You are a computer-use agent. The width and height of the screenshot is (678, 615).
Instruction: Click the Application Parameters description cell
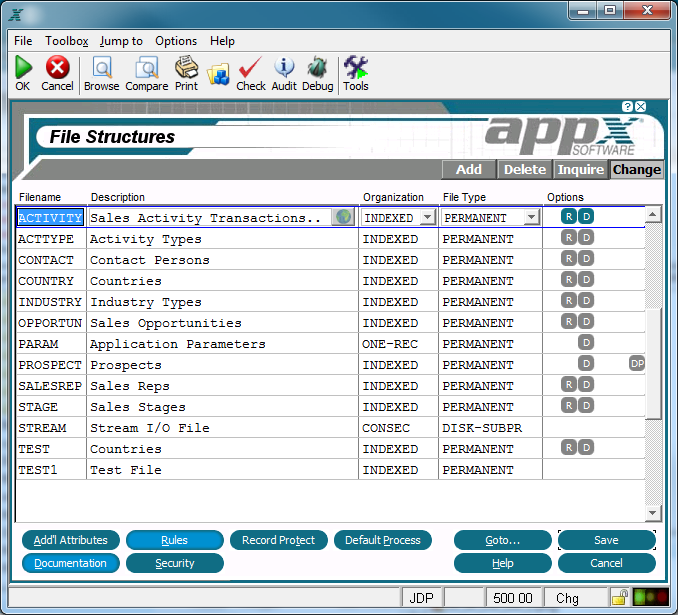tap(222, 344)
